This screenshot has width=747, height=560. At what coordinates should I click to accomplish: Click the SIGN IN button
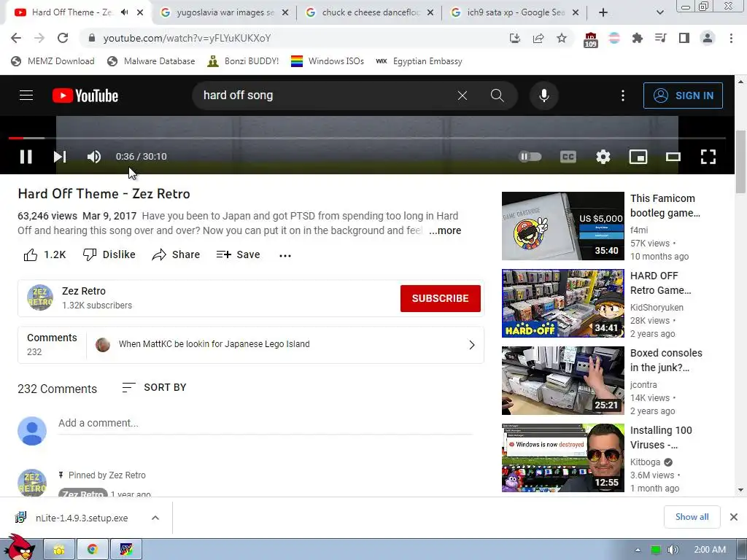pyautogui.click(x=683, y=96)
